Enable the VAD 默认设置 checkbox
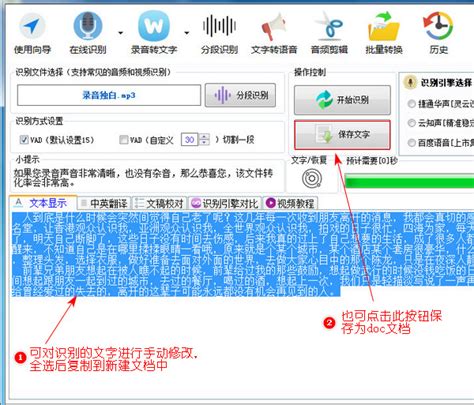Image resolution: width=474 pixels, height=405 pixels. 24,139
